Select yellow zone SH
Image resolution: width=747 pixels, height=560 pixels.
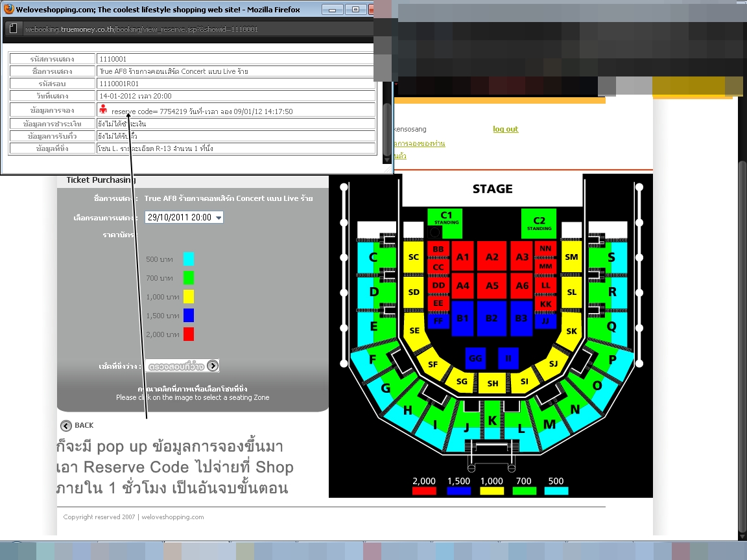[493, 383]
